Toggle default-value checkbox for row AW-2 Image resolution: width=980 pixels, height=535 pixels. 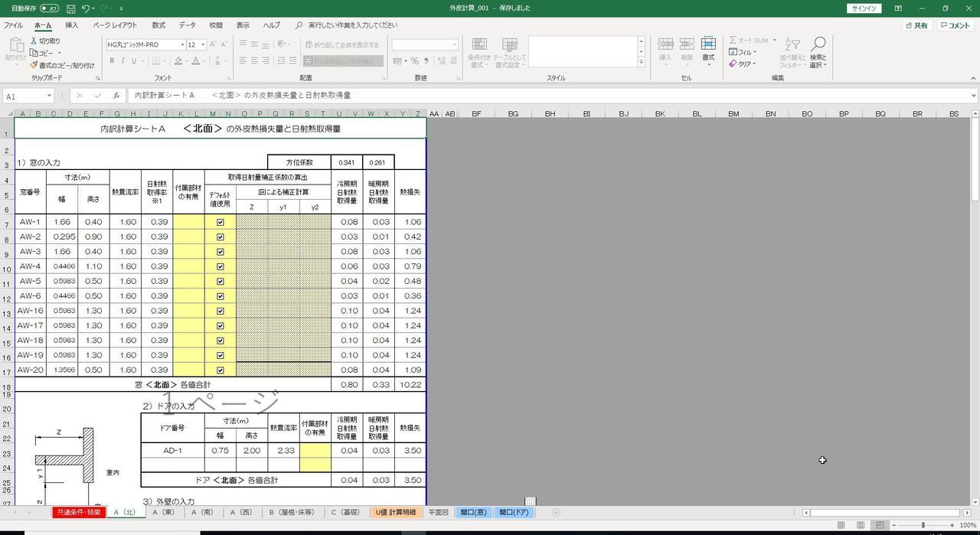coord(220,237)
